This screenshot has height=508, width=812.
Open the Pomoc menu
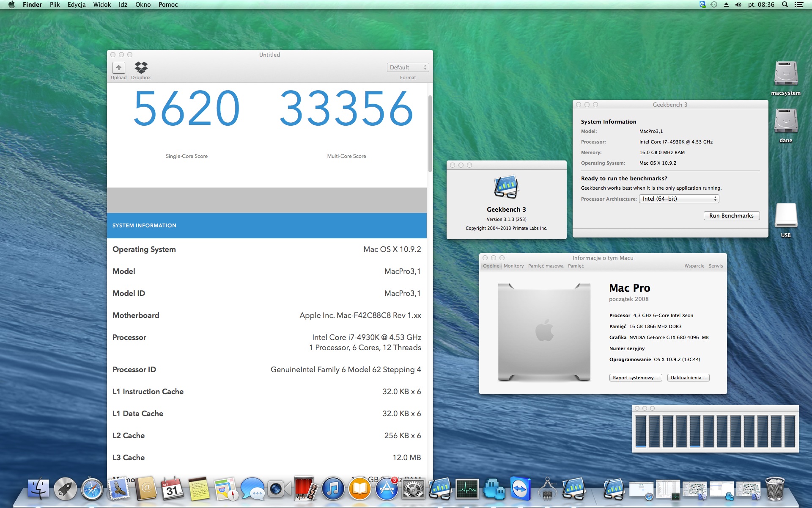[x=168, y=5]
